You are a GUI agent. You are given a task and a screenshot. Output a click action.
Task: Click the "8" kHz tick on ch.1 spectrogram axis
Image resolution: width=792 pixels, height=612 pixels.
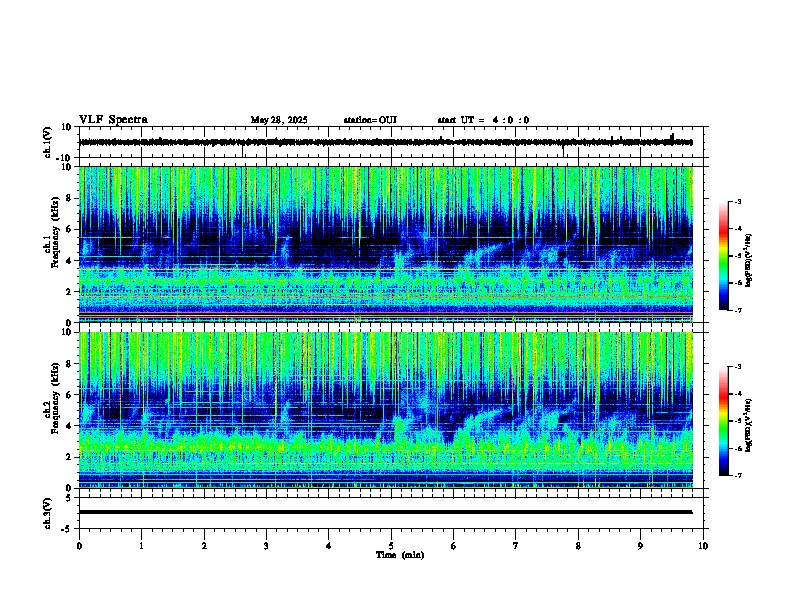70,198
